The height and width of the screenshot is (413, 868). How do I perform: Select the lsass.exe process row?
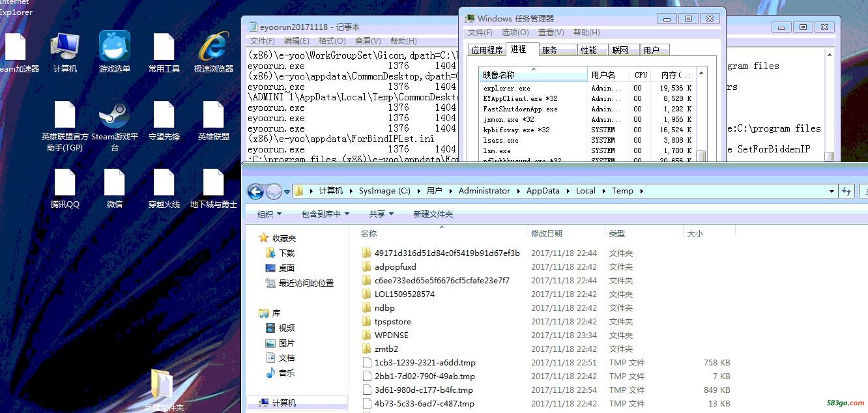(x=587, y=140)
